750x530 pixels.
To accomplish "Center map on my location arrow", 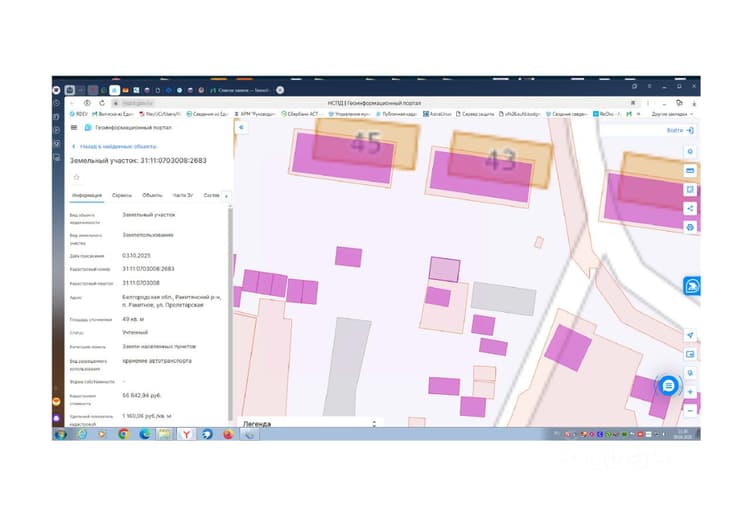I will click(x=690, y=335).
